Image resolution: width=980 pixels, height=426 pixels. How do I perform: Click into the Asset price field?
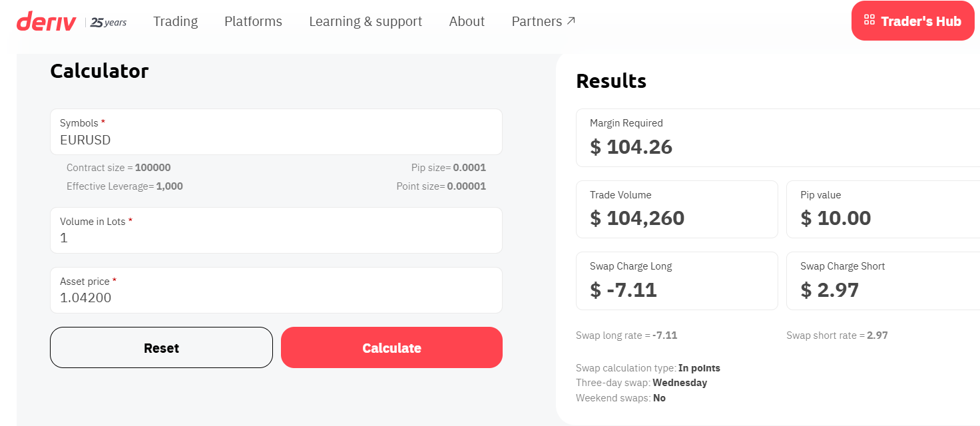coord(276,290)
